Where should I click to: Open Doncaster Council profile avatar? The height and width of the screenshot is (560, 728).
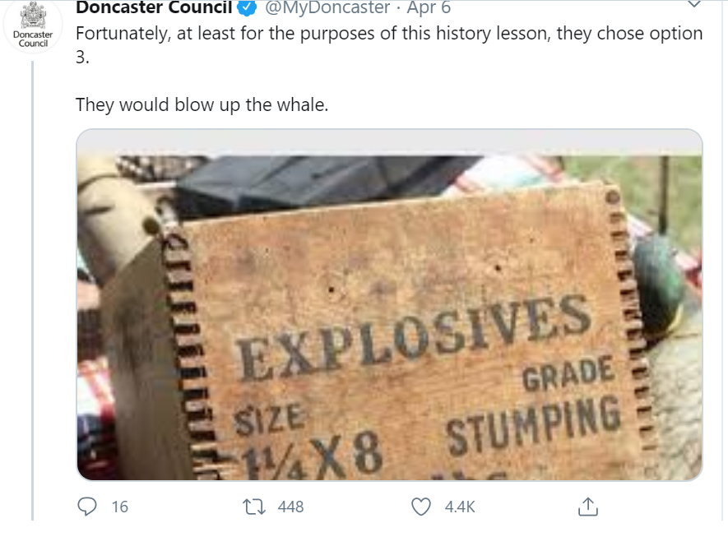33,25
